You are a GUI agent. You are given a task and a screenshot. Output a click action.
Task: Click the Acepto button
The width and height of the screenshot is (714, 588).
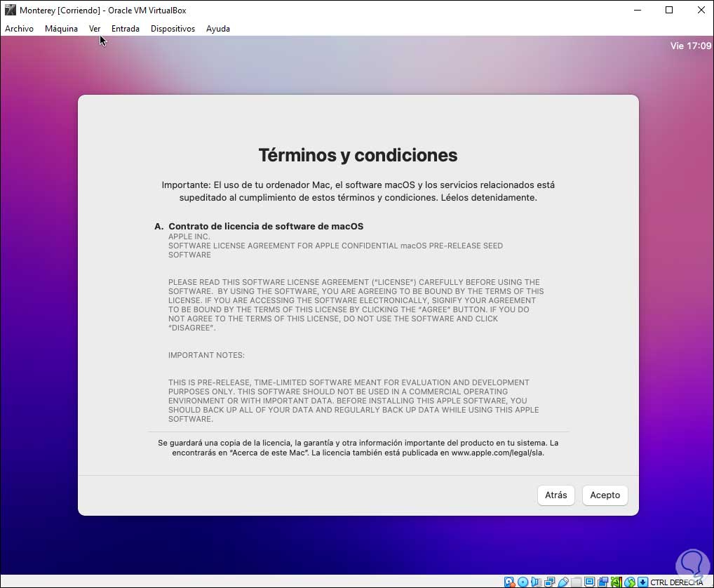pos(605,495)
